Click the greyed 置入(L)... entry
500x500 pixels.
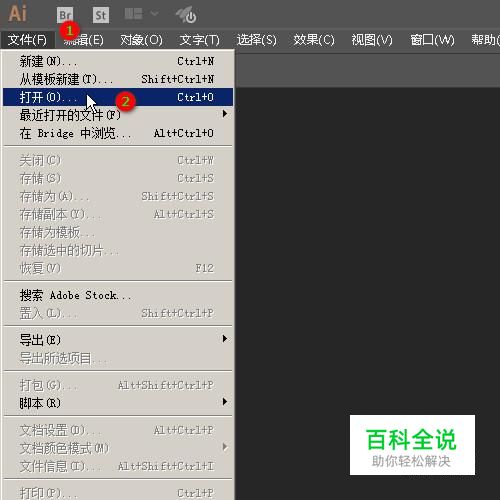tap(118, 313)
